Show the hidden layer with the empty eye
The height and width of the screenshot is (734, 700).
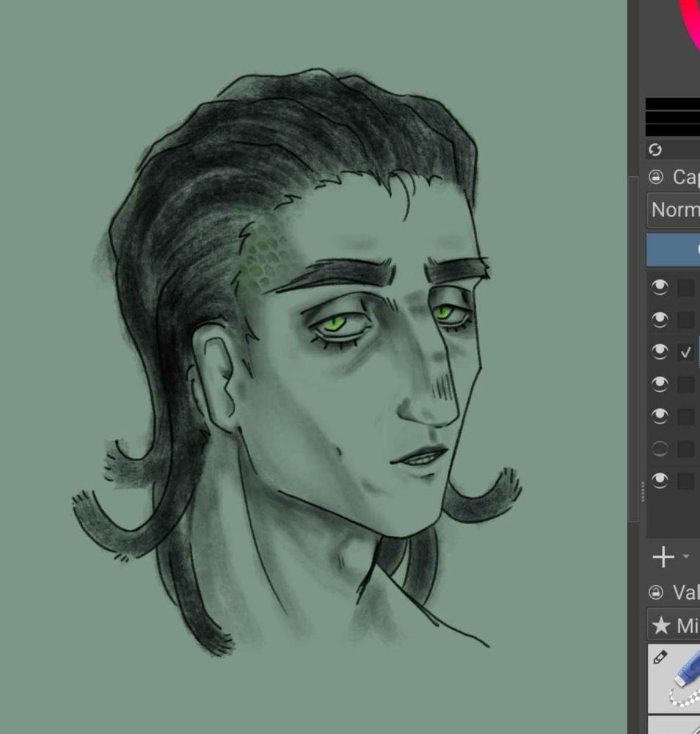tap(660, 448)
